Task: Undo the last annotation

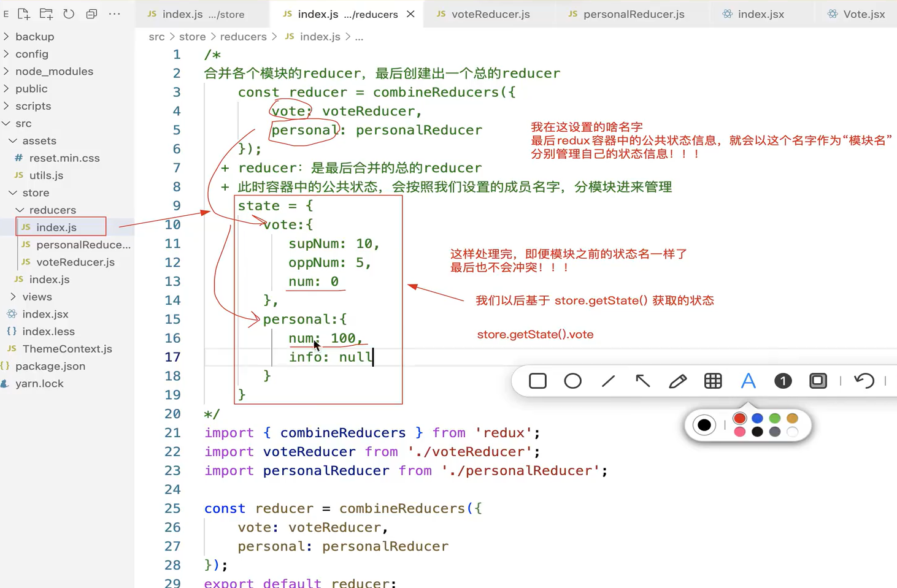Action: coord(864,381)
